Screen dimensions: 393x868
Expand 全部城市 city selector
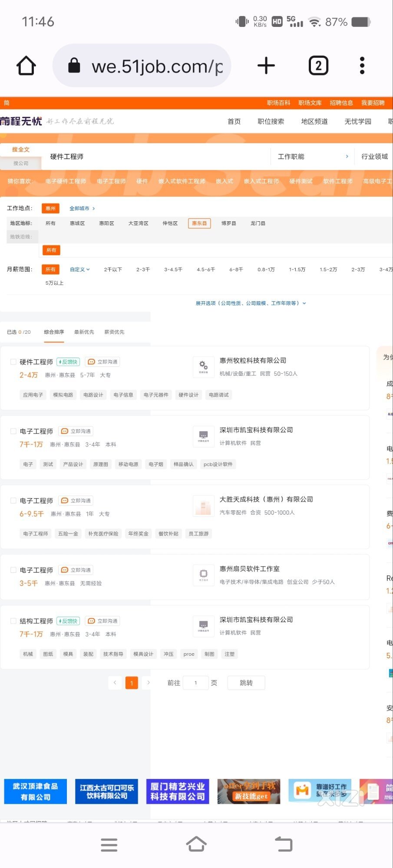tap(82, 208)
